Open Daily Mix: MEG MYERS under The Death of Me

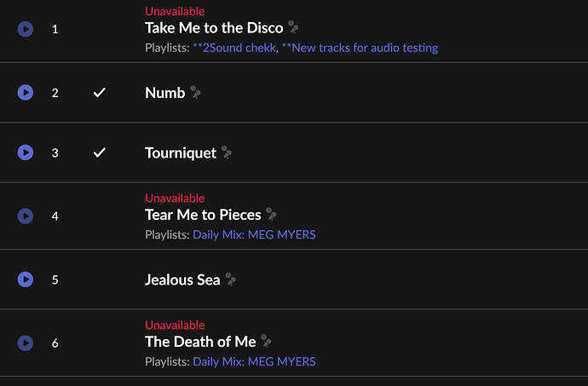pos(254,361)
